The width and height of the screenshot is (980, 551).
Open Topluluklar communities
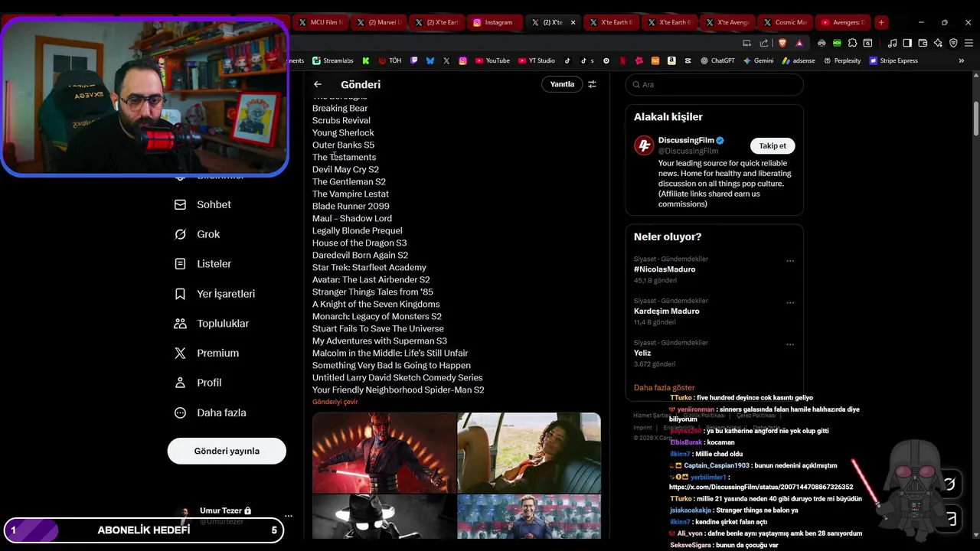pos(211,323)
